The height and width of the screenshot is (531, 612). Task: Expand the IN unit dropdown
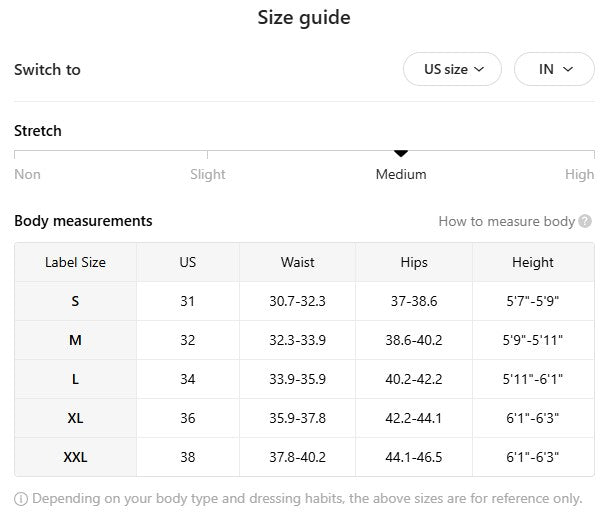[x=554, y=69]
